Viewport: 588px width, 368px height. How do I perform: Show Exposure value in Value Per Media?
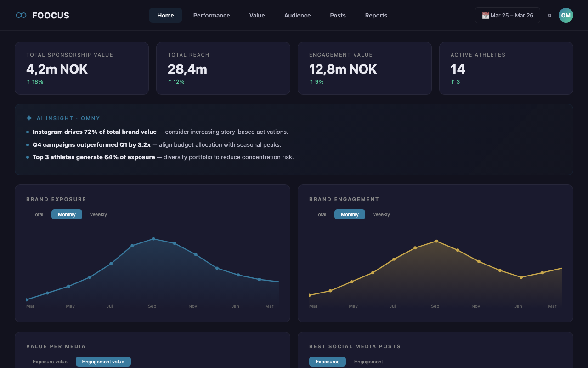click(x=50, y=362)
